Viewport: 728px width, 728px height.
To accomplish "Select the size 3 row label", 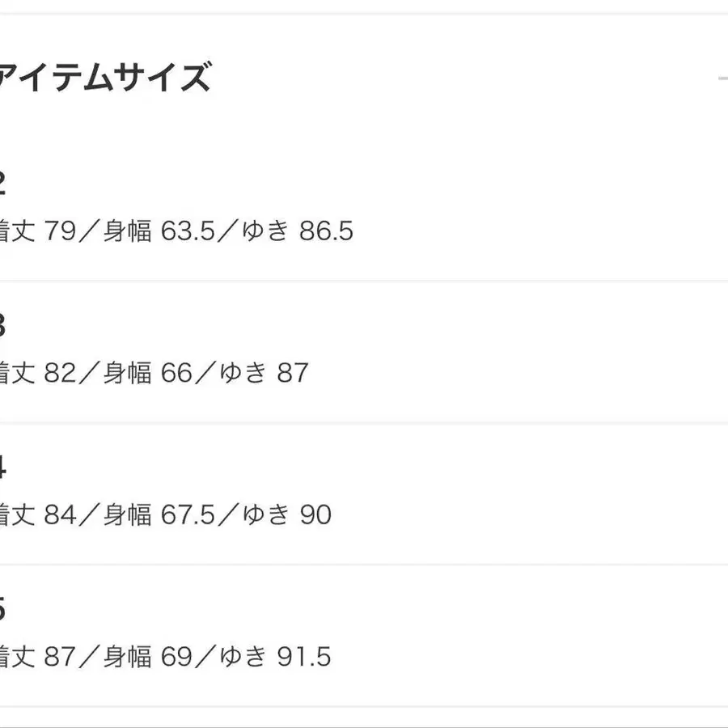I will [x=2, y=327].
